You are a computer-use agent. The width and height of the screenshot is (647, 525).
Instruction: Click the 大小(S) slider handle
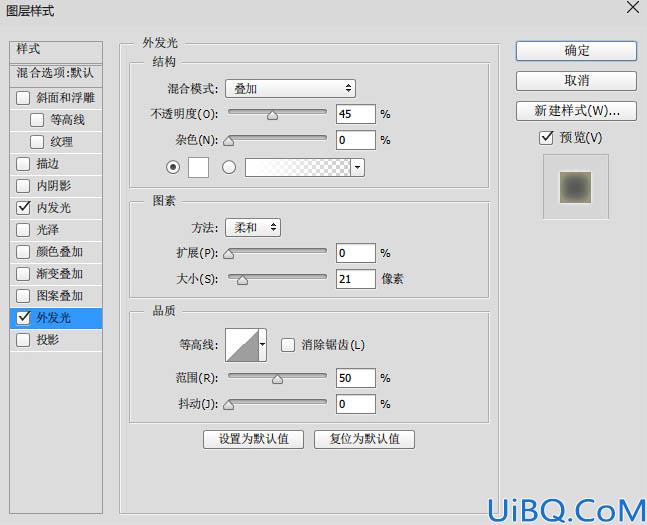point(243,280)
